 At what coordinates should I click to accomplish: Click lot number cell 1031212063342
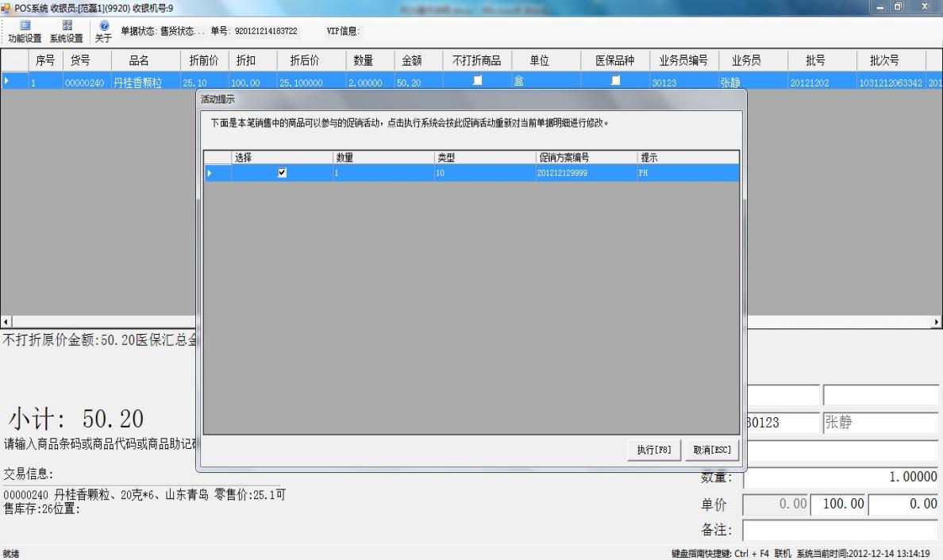(x=891, y=81)
